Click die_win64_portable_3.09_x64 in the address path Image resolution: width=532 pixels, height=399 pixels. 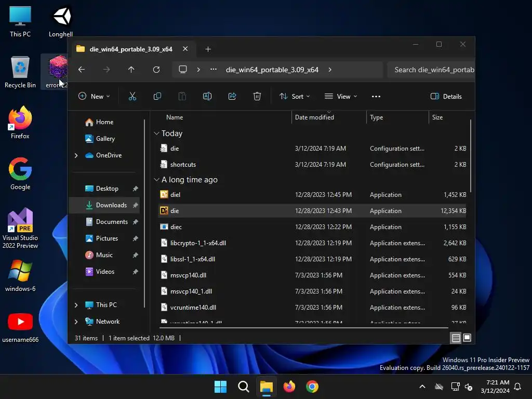[x=272, y=70]
